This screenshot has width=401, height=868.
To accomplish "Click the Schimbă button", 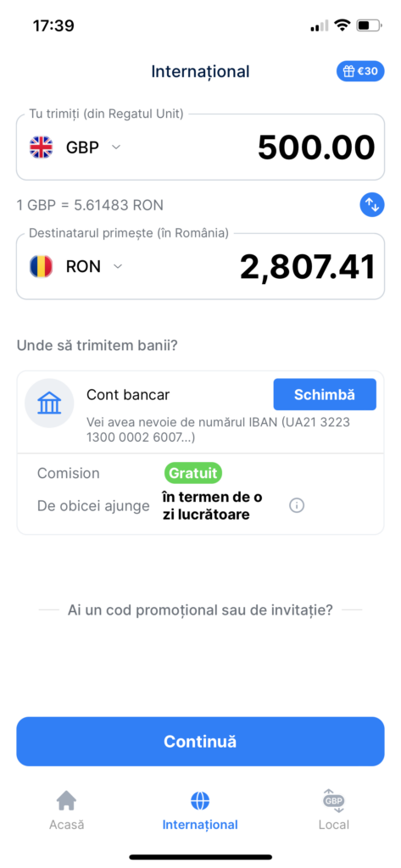I will pos(325,395).
